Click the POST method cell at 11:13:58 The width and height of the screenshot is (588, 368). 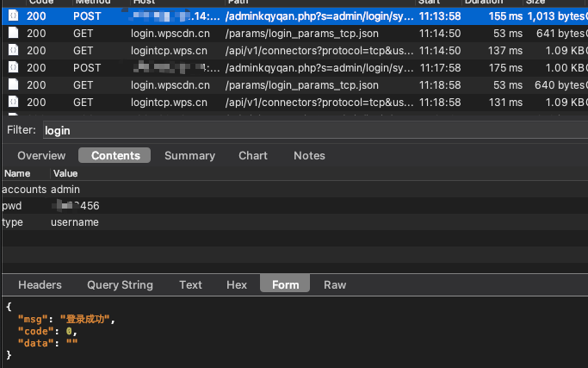87,16
